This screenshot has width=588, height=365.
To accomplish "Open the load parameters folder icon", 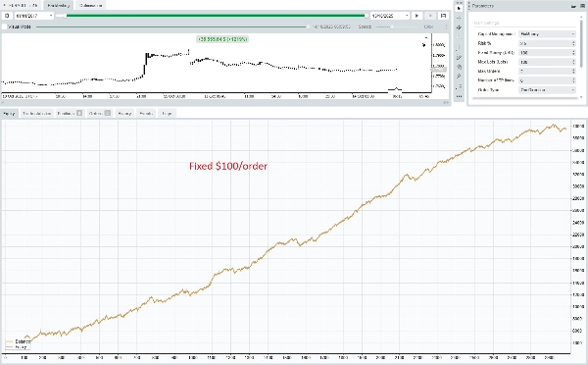I will 573,6.
